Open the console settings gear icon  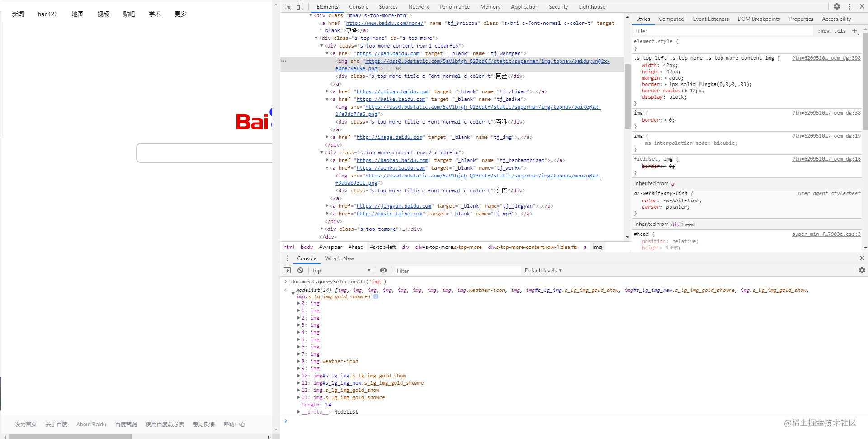coord(862,270)
